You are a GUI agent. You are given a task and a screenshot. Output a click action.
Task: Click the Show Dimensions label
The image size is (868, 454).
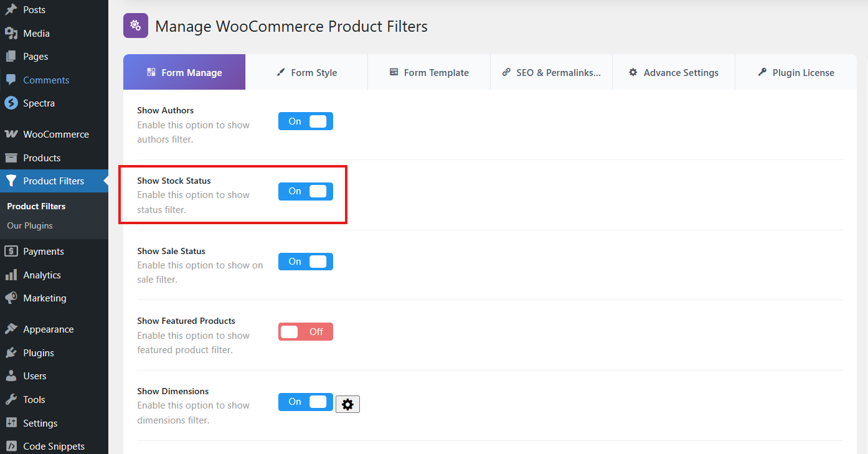pyautogui.click(x=173, y=391)
